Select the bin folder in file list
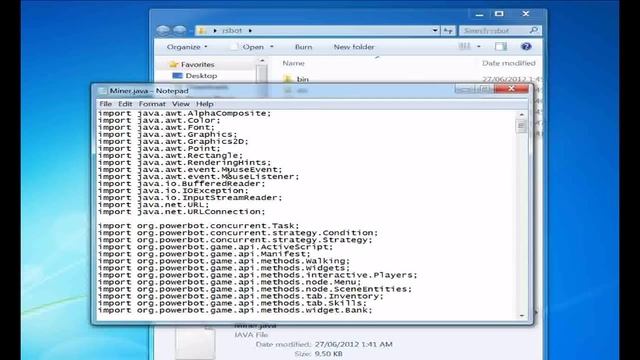Viewport: 640px width, 360px height. click(302, 79)
